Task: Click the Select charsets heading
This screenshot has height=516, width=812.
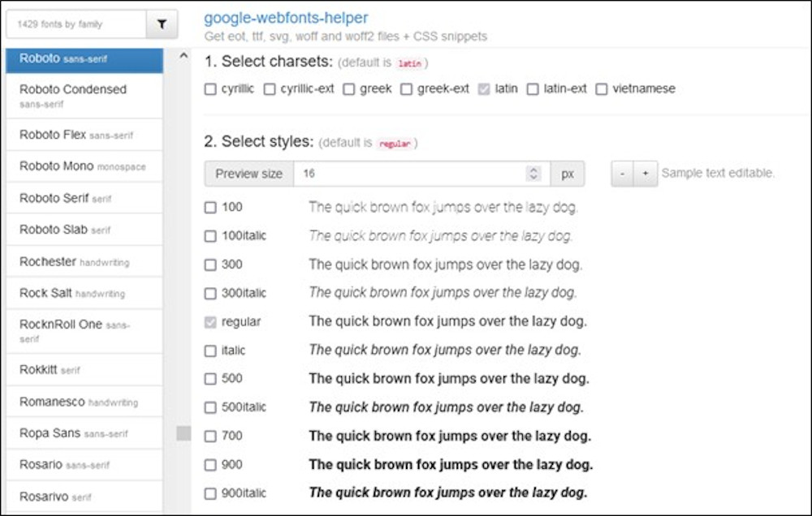Action: [x=269, y=62]
